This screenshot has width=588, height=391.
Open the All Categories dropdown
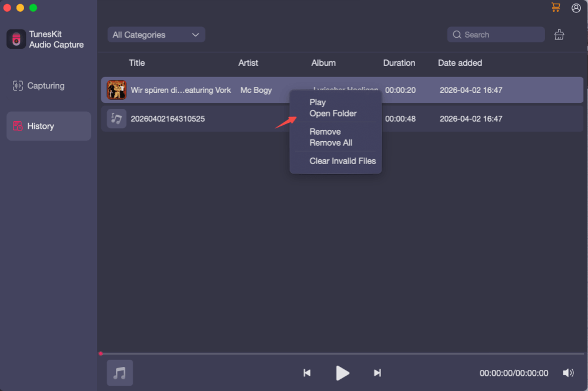point(156,35)
